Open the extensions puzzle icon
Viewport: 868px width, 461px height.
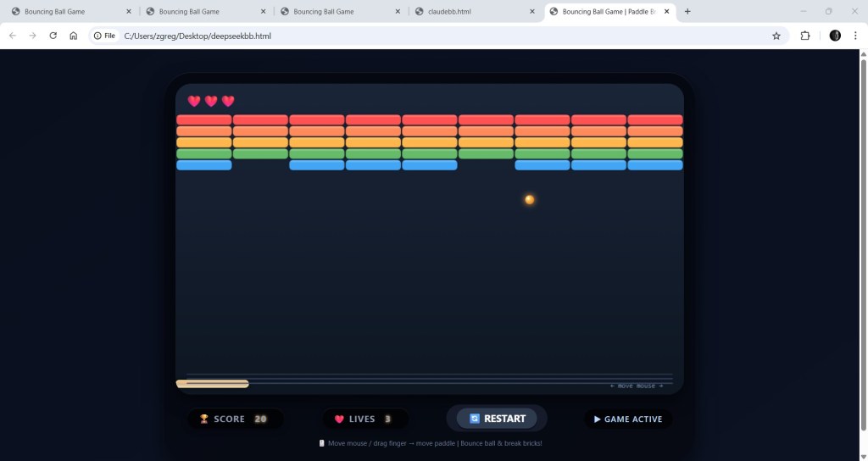click(805, 36)
